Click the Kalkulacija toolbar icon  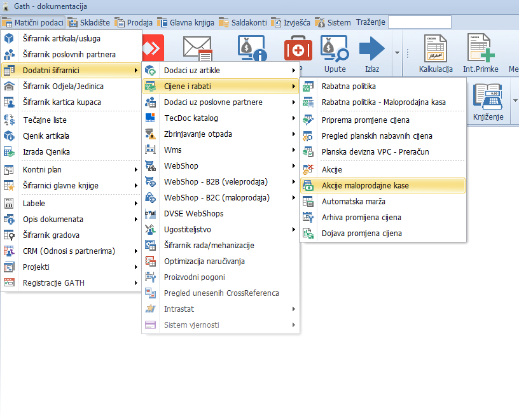[435, 50]
